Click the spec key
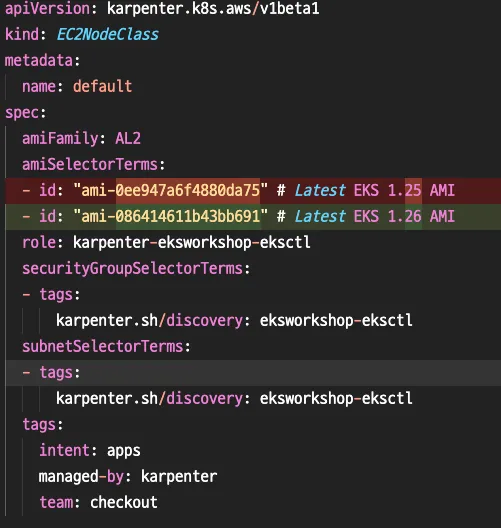501x528 pixels. click(x=22, y=113)
